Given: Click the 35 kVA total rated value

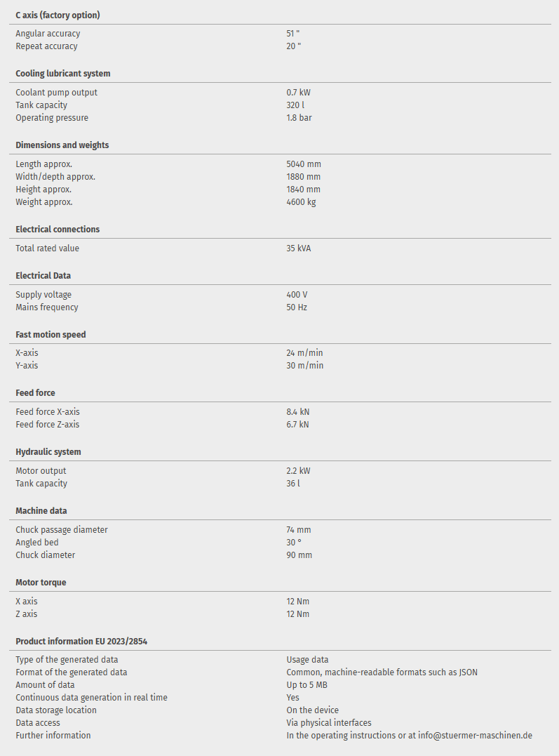Looking at the screenshot, I should pos(298,248).
